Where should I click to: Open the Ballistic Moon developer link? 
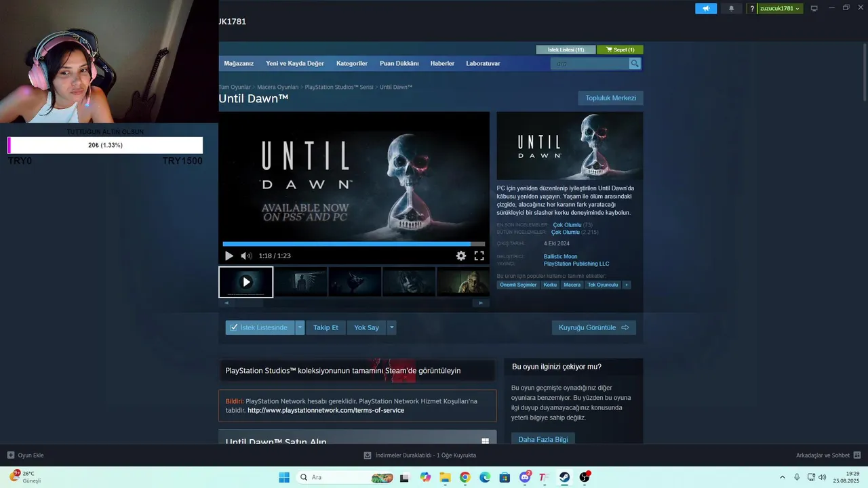click(560, 256)
